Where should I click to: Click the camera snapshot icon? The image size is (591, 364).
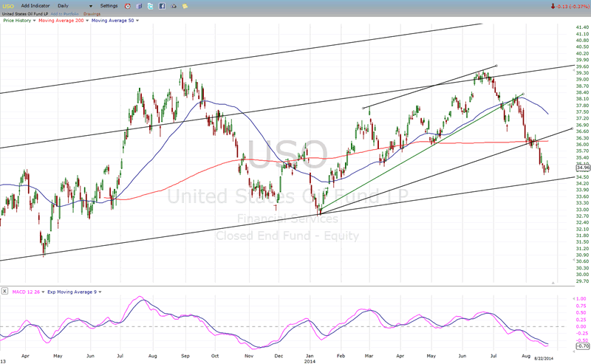click(x=174, y=6)
